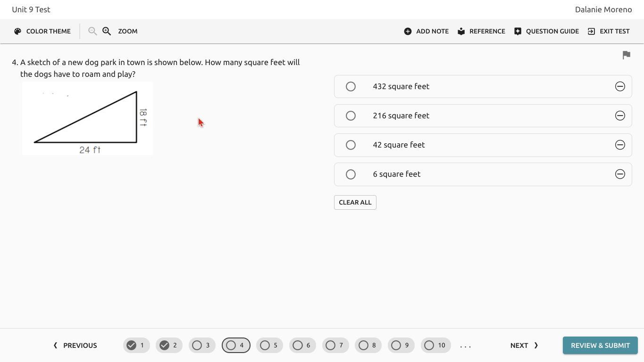The image size is (644, 362).
Task: Jump to question 7 tab
Action: 335,346
